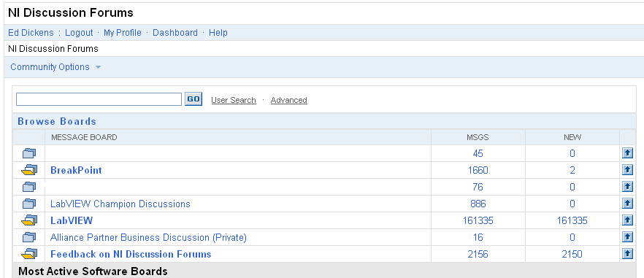Click the up-arrow icon in LabVIEW Champion Discussions row
Screen dimensions: 644x278
(627, 204)
